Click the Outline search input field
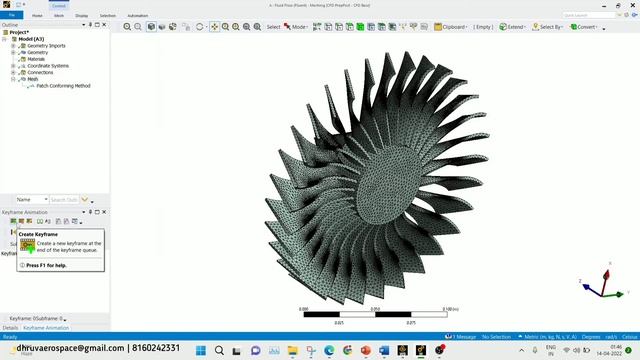This screenshot has width=640, height=360. 64,200
